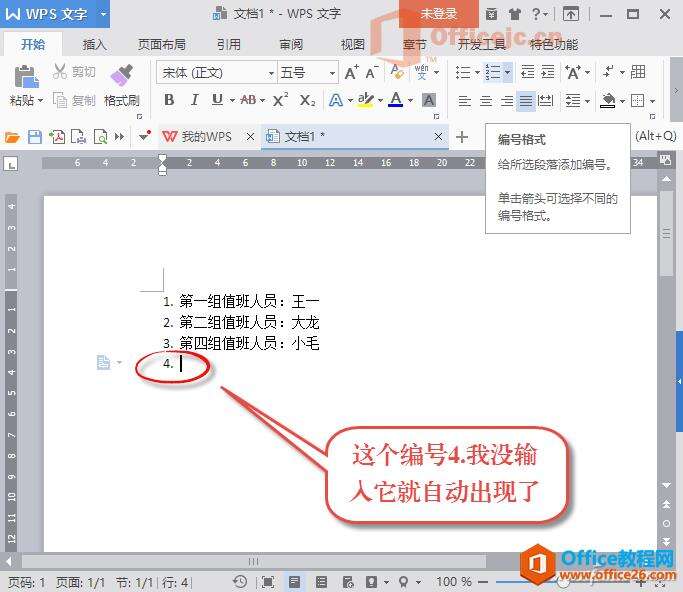
Task: Click Decrease font size A- icon
Action: tap(372, 72)
